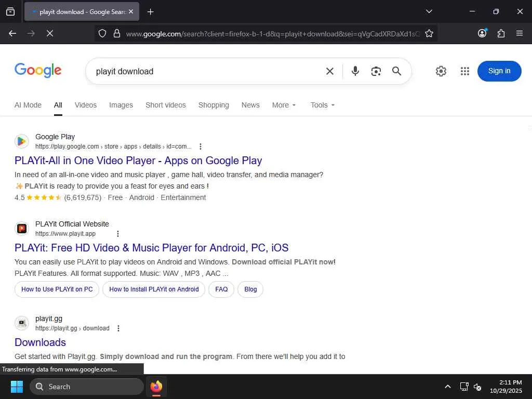Start voice search with microphone
This screenshot has width=532, height=399.
[355, 71]
